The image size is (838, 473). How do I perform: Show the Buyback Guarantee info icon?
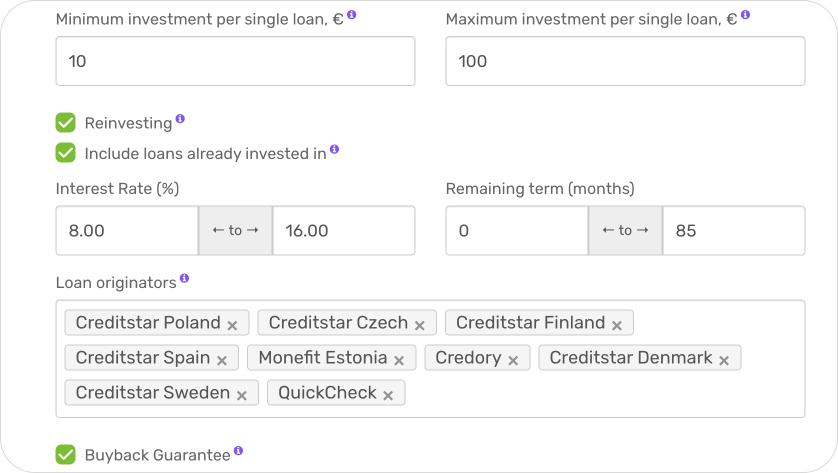pos(238,451)
